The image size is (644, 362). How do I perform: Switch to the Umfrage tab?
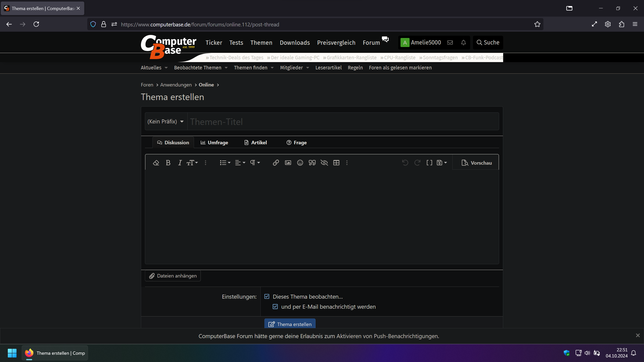pyautogui.click(x=214, y=143)
